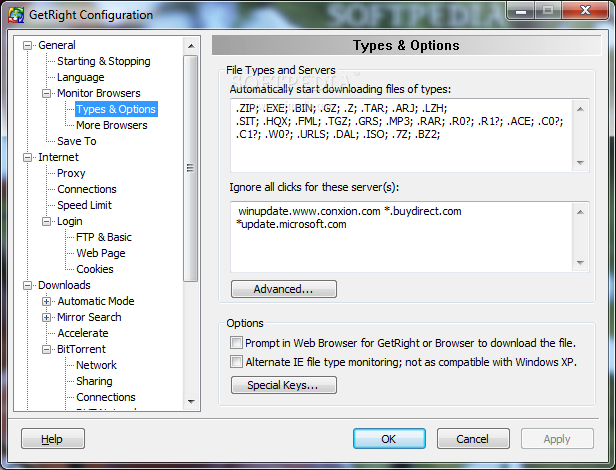Click the Cancel button
The image size is (616, 470).
473,439
